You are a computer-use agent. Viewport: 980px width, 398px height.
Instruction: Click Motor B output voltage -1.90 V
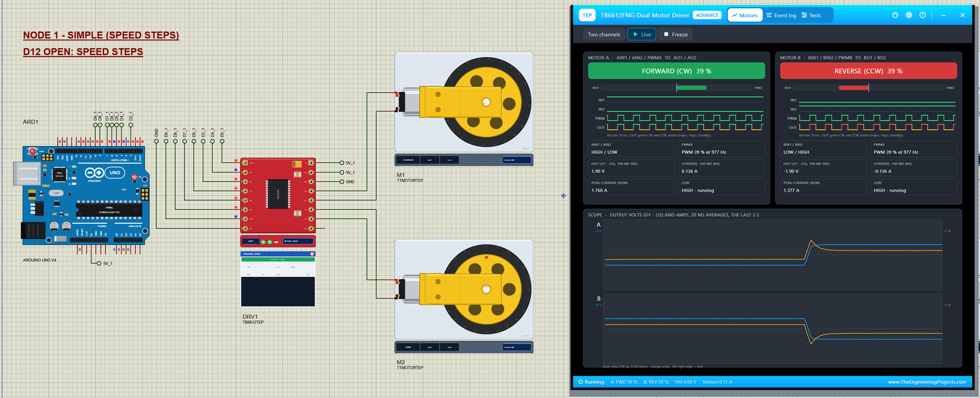[x=823, y=168]
